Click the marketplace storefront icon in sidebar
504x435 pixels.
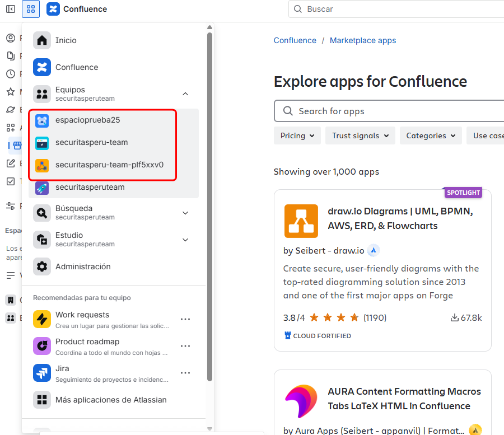(17, 146)
